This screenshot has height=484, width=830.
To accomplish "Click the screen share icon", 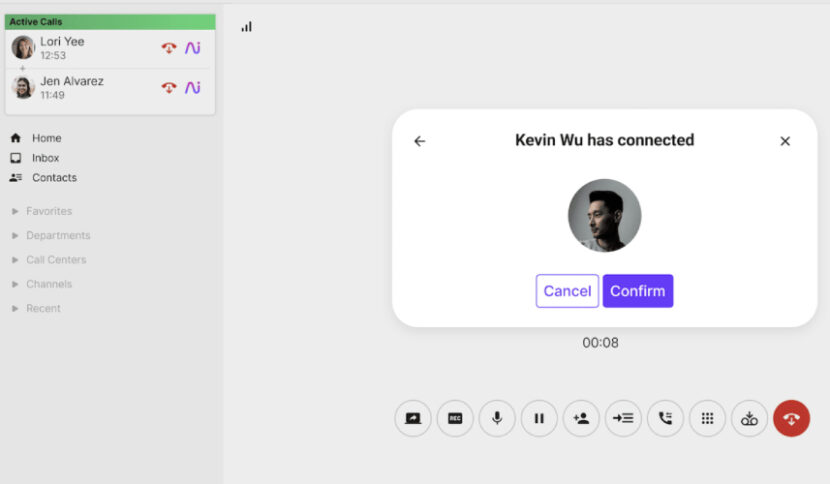I will 413,418.
